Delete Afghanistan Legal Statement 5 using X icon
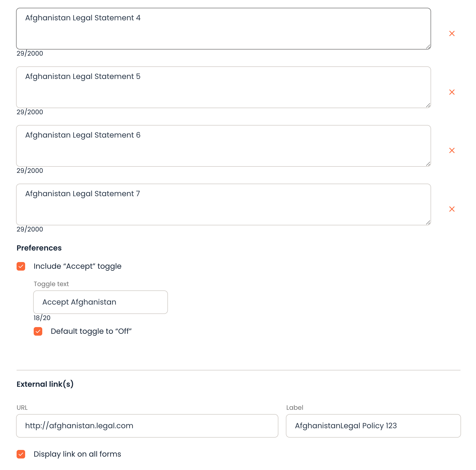Image resolution: width=476 pixels, height=470 pixels. (x=452, y=92)
